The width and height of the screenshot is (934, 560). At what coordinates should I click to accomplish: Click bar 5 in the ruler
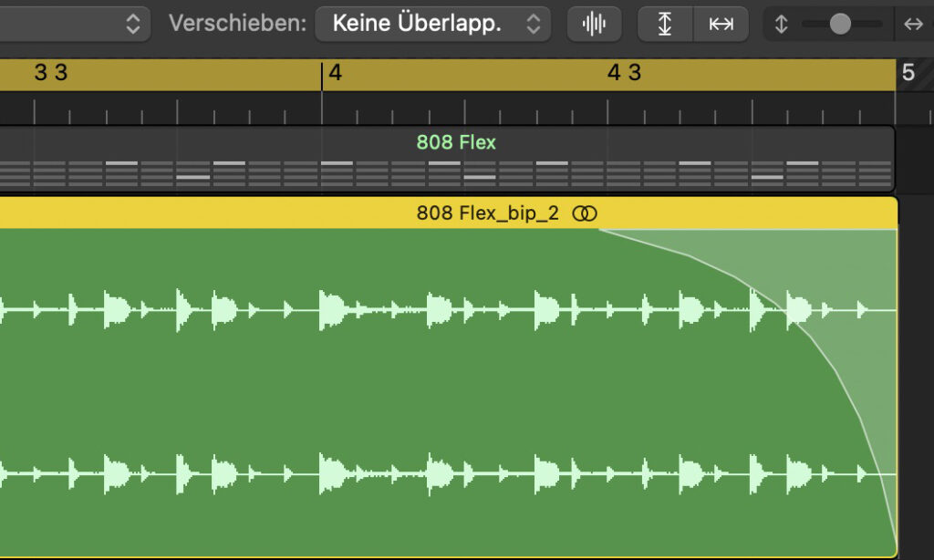[x=908, y=73]
